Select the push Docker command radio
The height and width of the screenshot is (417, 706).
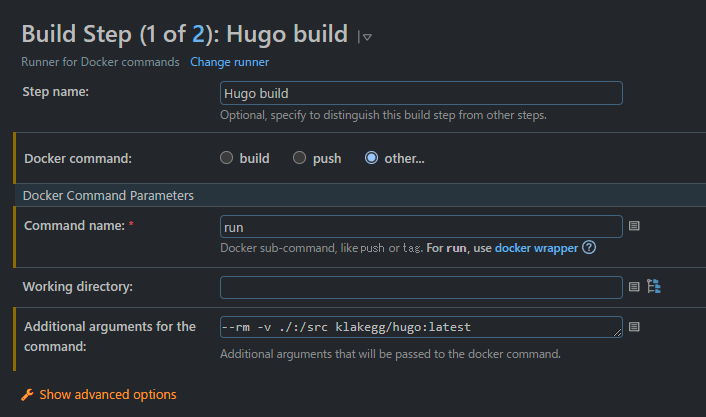tap(299, 158)
